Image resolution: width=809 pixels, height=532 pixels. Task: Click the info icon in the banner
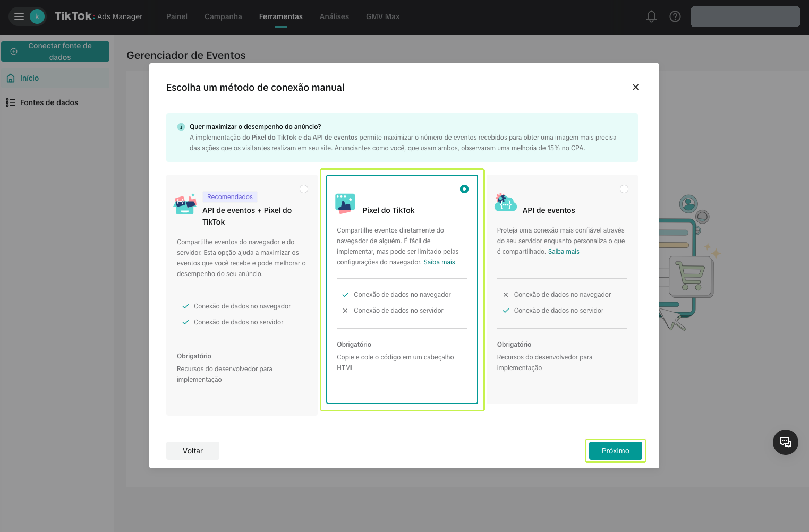click(x=181, y=127)
